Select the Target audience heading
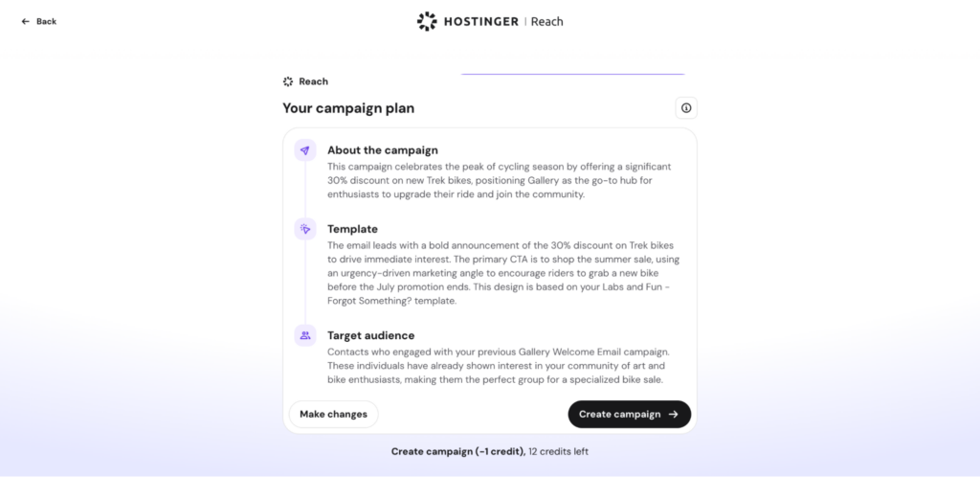Viewport: 980px width, 477px height. [x=370, y=335]
